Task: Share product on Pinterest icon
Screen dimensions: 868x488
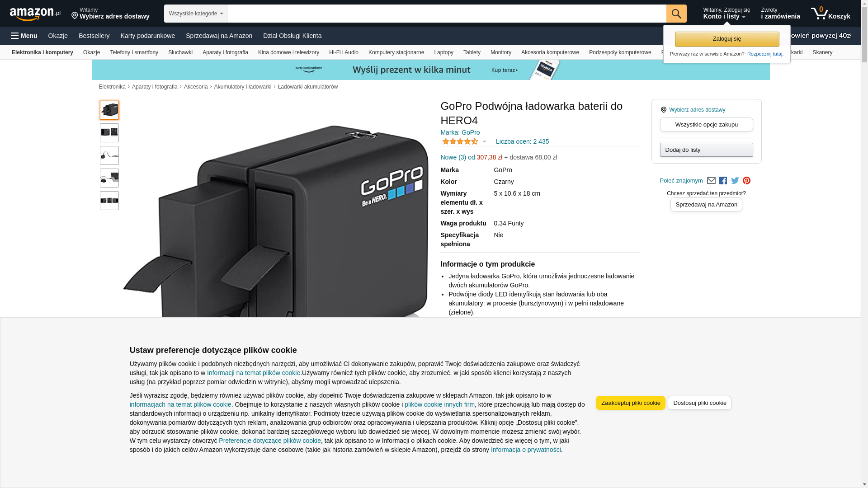Action: tap(746, 181)
